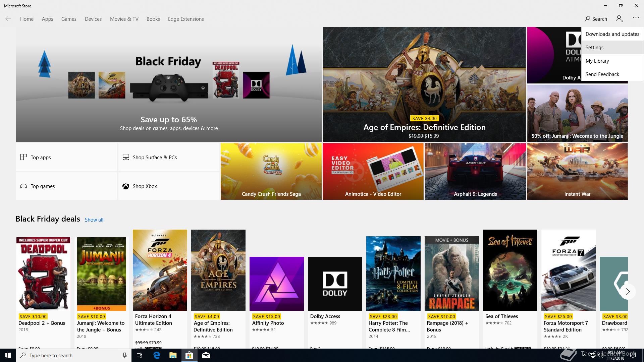Open Age of Empires: Definitive Edition banner
644x362 pixels.
[x=424, y=84]
